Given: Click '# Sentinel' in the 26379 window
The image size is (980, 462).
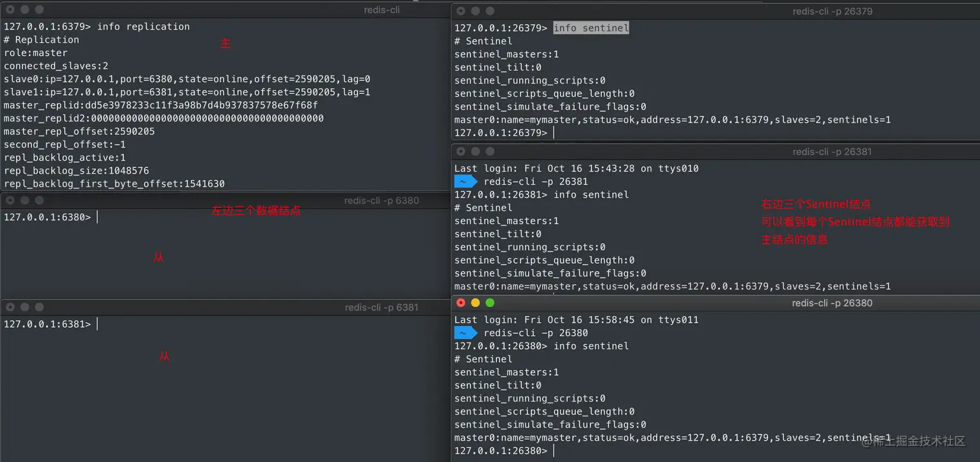Looking at the screenshot, I should 484,41.
